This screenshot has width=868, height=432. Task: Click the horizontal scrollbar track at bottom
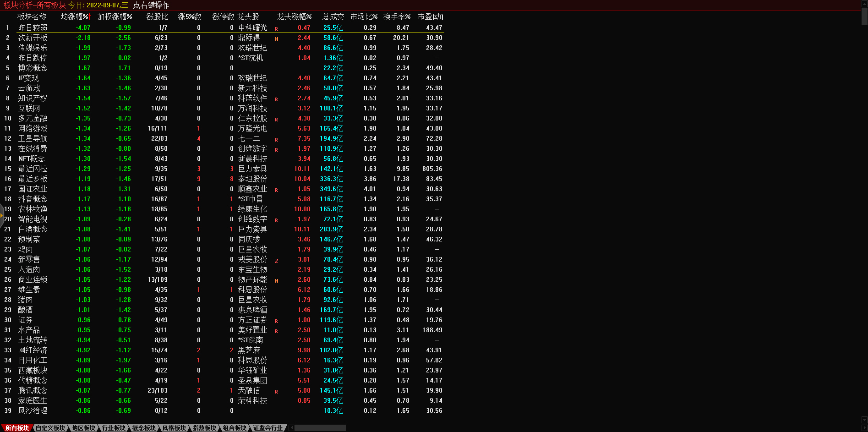(321, 428)
